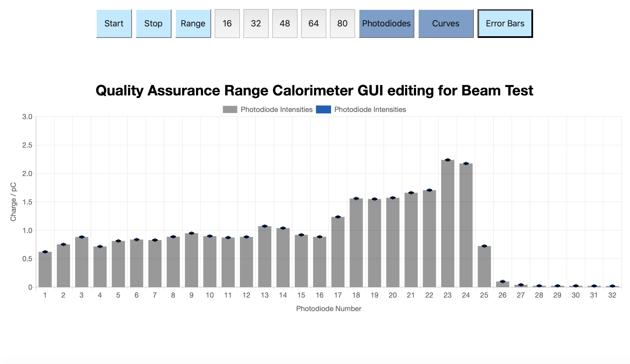
Task: Click the bar for photodiode 25
Action: [x=484, y=267]
